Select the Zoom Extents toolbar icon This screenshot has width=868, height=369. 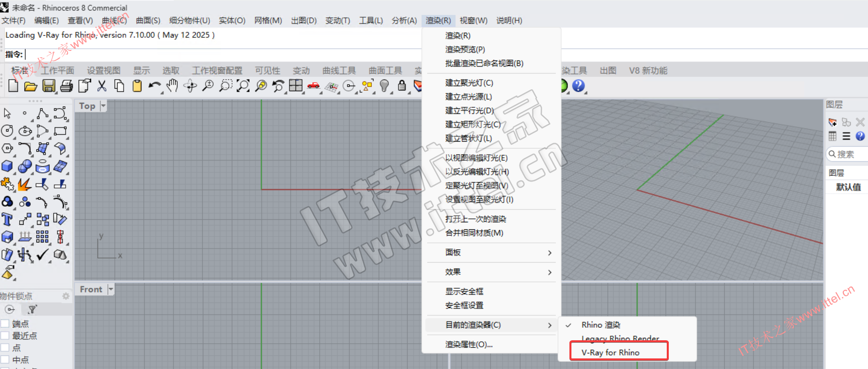point(243,86)
